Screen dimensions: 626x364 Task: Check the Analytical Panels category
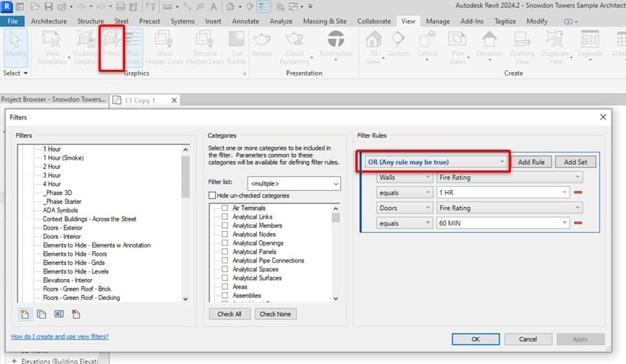(x=224, y=252)
